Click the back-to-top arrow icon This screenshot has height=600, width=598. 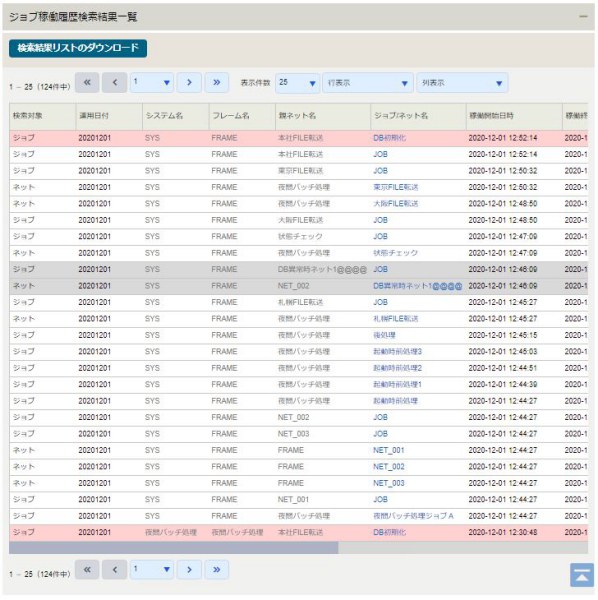[582, 575]
